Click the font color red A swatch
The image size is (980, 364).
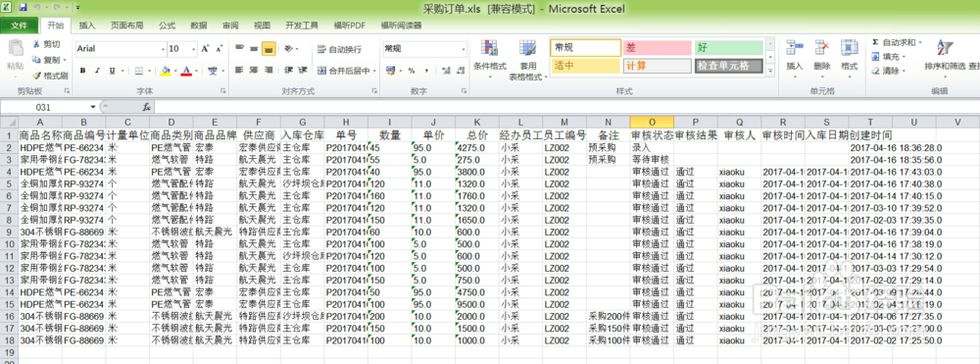click(x=185, y=71)
